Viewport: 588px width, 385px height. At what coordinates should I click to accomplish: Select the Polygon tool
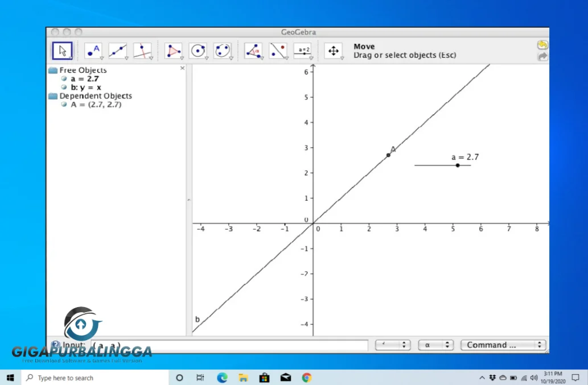(x=173, y=51)
